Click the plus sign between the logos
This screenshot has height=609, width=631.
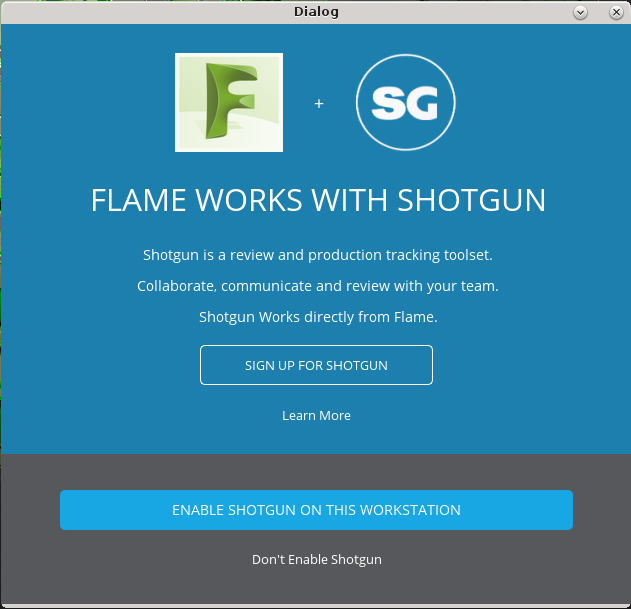(x=319, y=103)
